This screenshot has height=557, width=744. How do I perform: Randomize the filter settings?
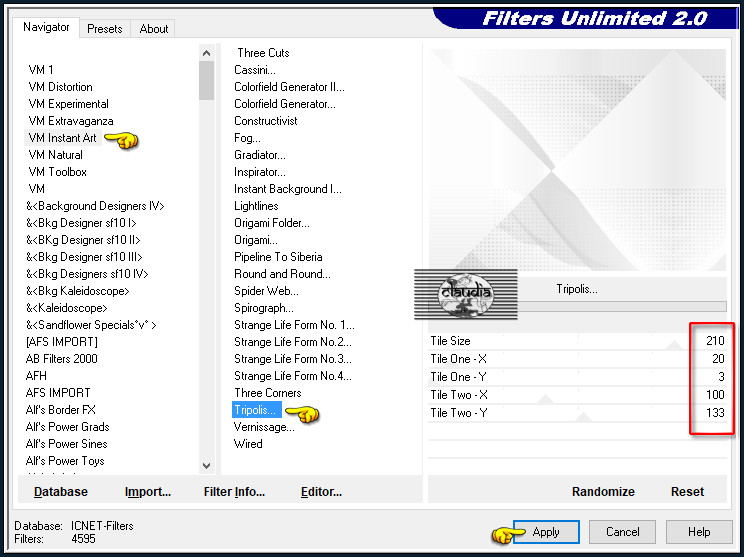(603, 492)
